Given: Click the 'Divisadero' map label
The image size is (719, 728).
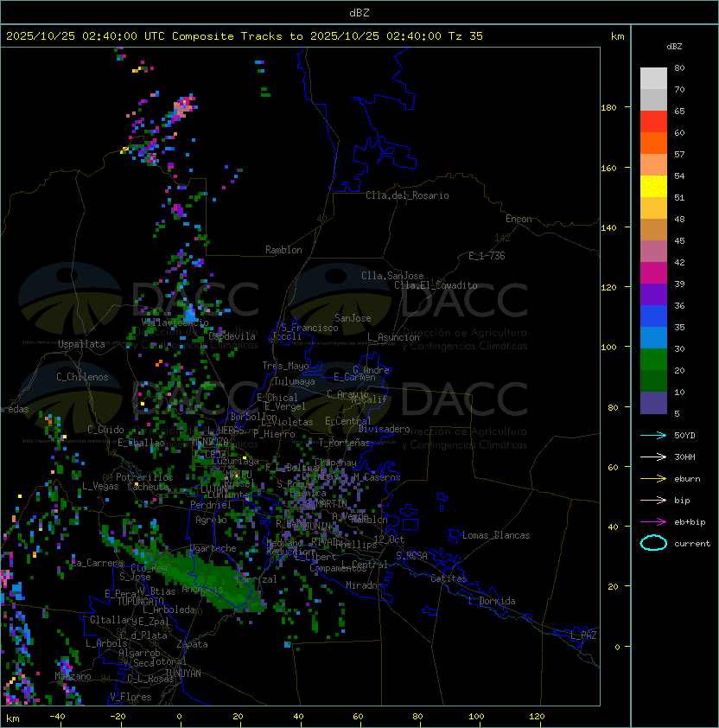Looking at the screenshot, I should tap(384, 429).
